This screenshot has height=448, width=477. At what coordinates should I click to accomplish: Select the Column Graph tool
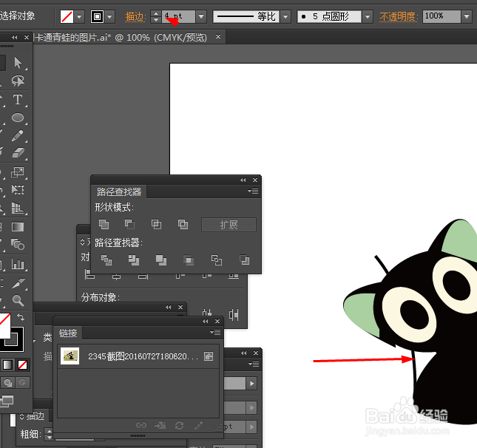18,264
